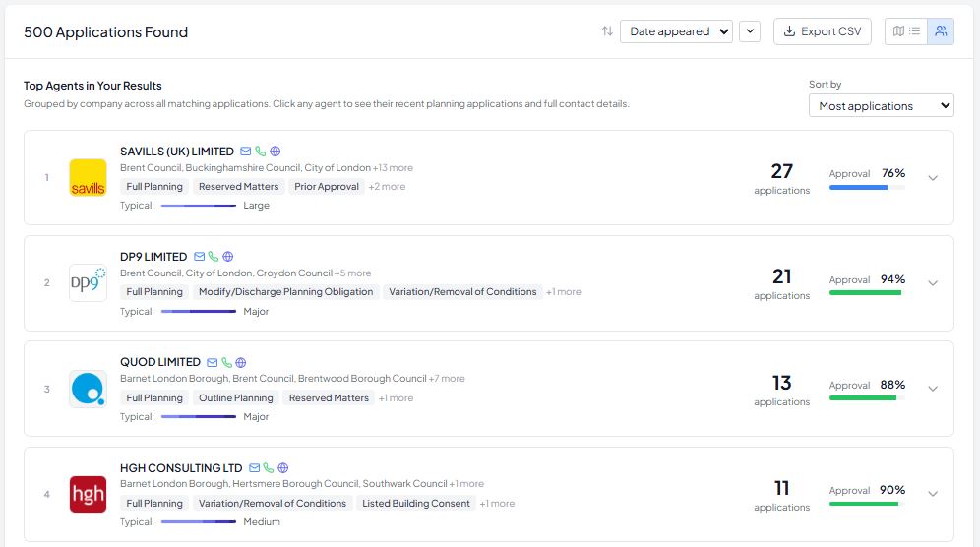
Task: Open DP9 Limited website globe icon
Action: (228, 257)
